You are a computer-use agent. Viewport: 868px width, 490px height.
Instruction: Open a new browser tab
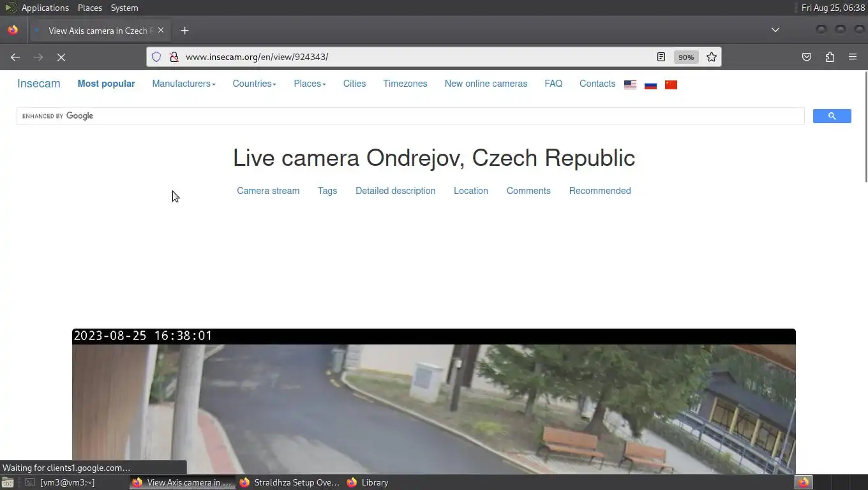pos(184,30)
